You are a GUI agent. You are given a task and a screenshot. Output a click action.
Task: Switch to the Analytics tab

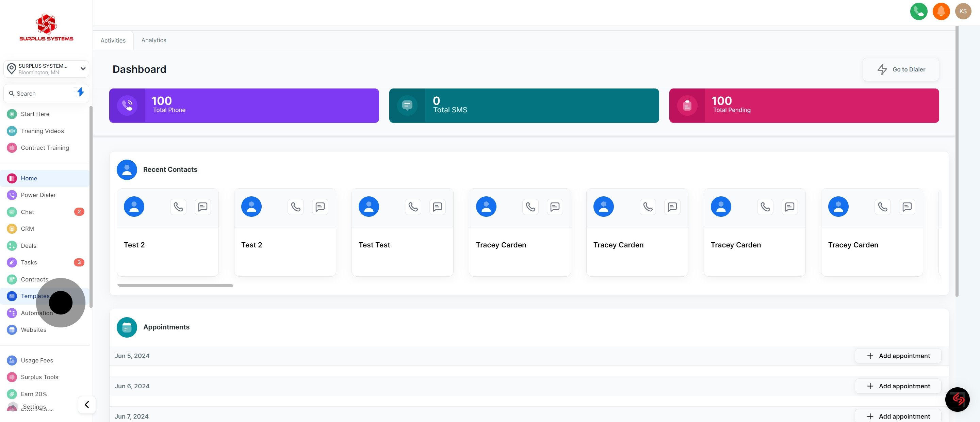[x=154, y=40]
